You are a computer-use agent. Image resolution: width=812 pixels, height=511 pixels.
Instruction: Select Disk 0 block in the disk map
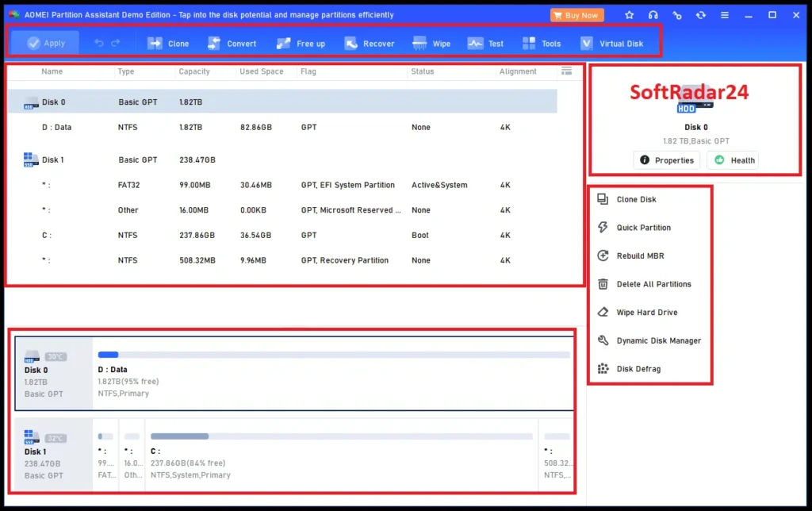[54, 374]
